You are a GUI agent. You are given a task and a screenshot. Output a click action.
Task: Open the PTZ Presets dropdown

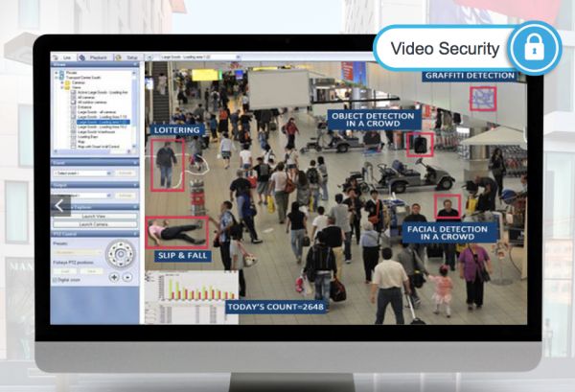click(76, 254)
